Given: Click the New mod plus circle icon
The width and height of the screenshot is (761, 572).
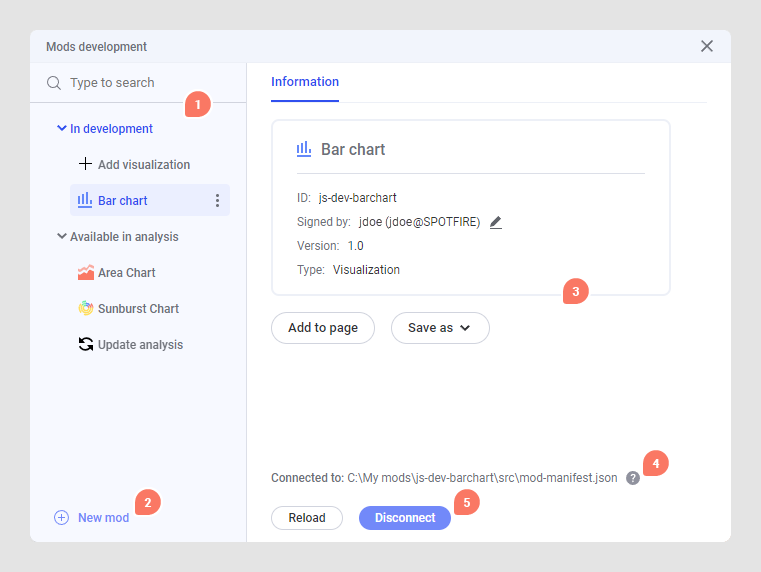Looking at the screenshot, I should tap(62, 518).
